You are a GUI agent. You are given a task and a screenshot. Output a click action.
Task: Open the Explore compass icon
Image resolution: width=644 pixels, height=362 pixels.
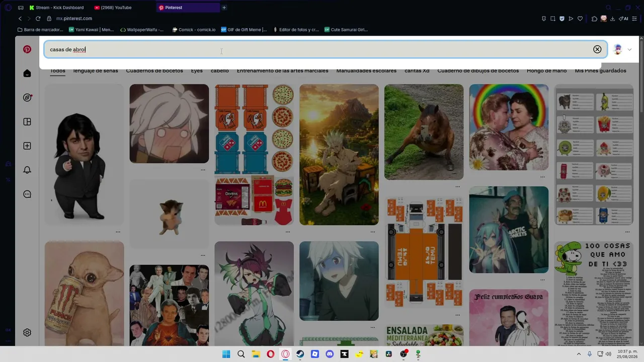(x=27, y=98)
